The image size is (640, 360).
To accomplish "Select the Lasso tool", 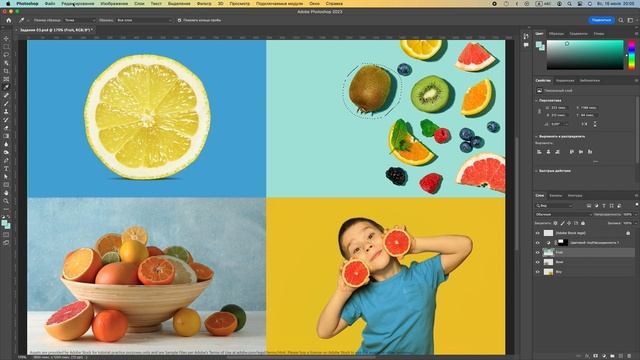I will 6,55.
